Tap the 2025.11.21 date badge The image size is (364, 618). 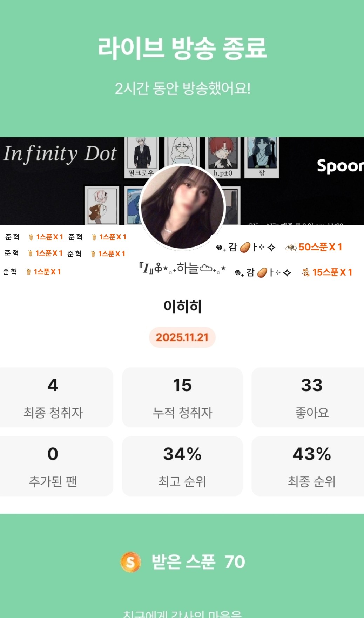[182, 337]
